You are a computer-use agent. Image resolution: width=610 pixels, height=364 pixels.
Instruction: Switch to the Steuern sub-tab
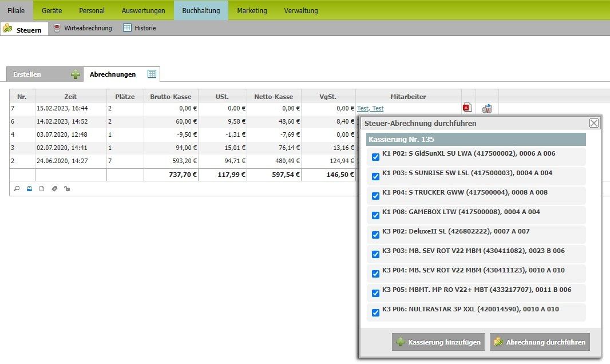pos(24,29)
